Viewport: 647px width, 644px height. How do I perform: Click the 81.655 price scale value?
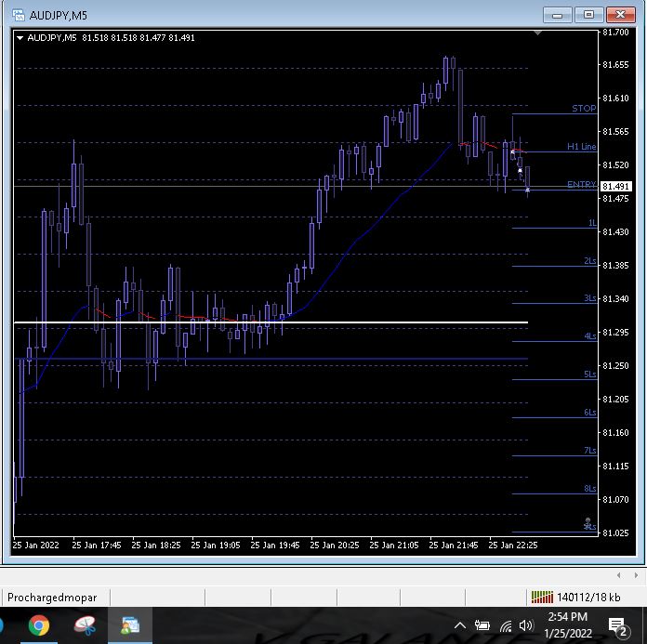tap(615, 65)
